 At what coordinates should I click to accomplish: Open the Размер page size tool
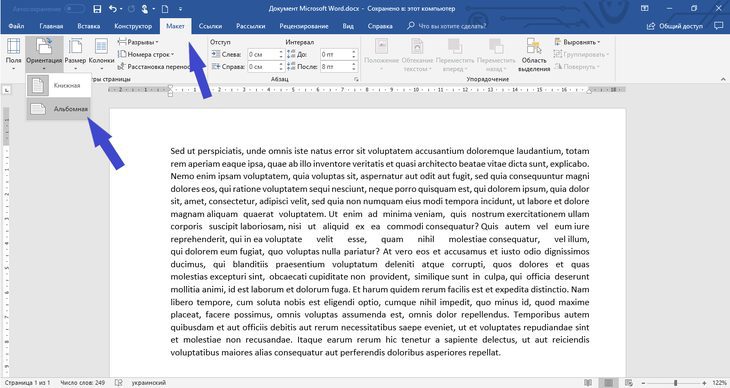[75, 54]
